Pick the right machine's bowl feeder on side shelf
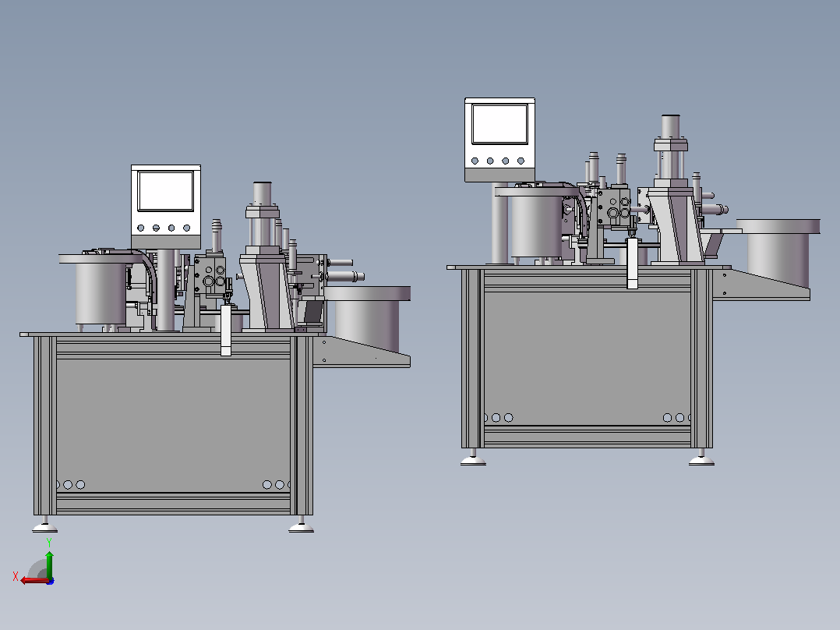 point(778,252)
